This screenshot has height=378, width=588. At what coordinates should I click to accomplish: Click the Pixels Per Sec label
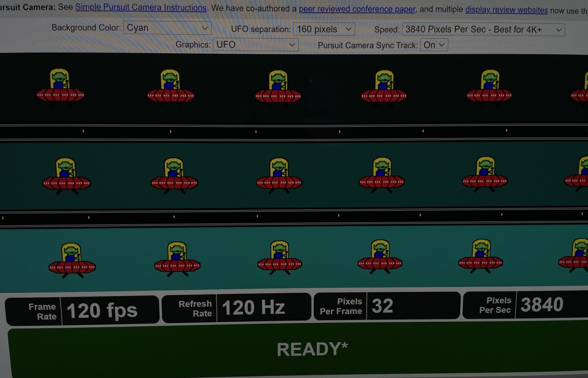495,305
